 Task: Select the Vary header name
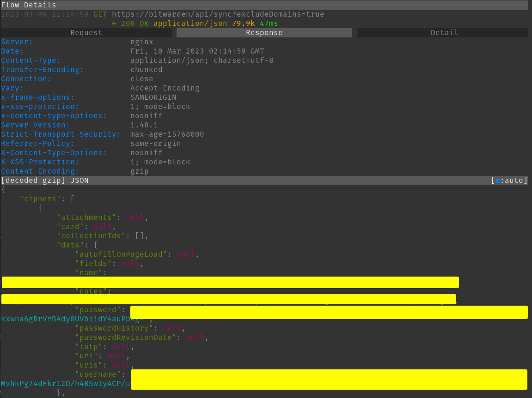[x=12, y=88]
